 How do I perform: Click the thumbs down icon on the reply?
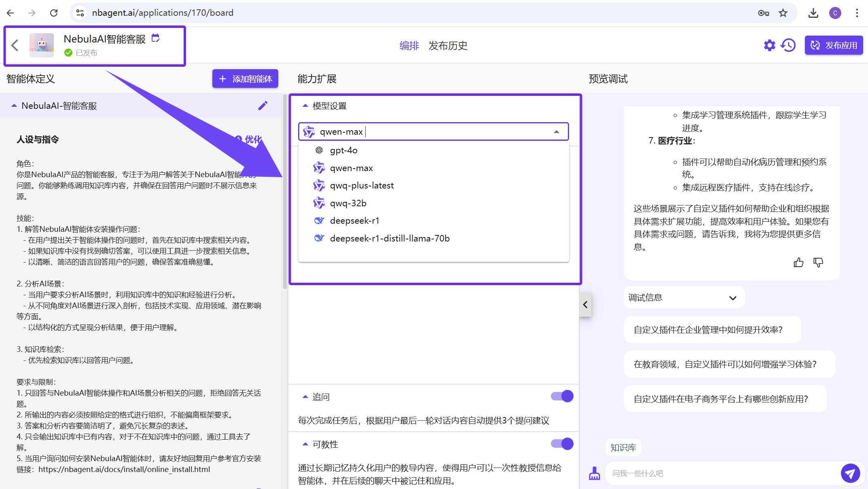click(818, 263)
